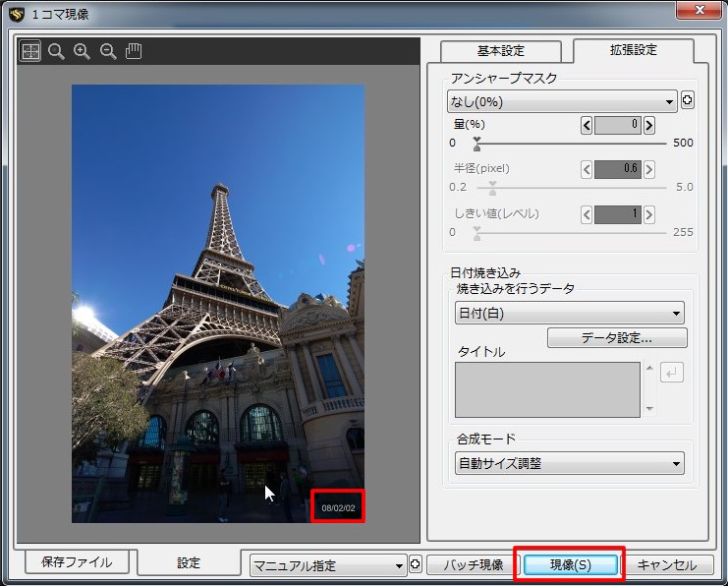
Task: Click the 半径(pixel) value field showing 0.6
Action: pos(618,170)
